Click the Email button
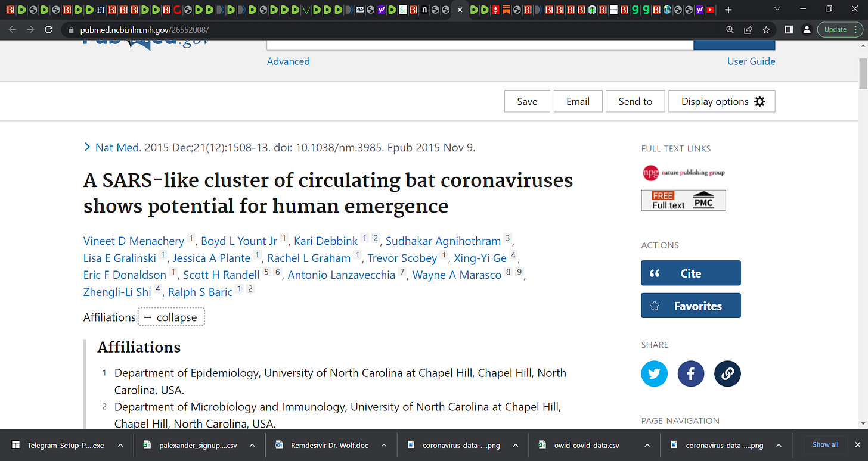The height and width of the screenshot is (461, 868). point(578,101)
